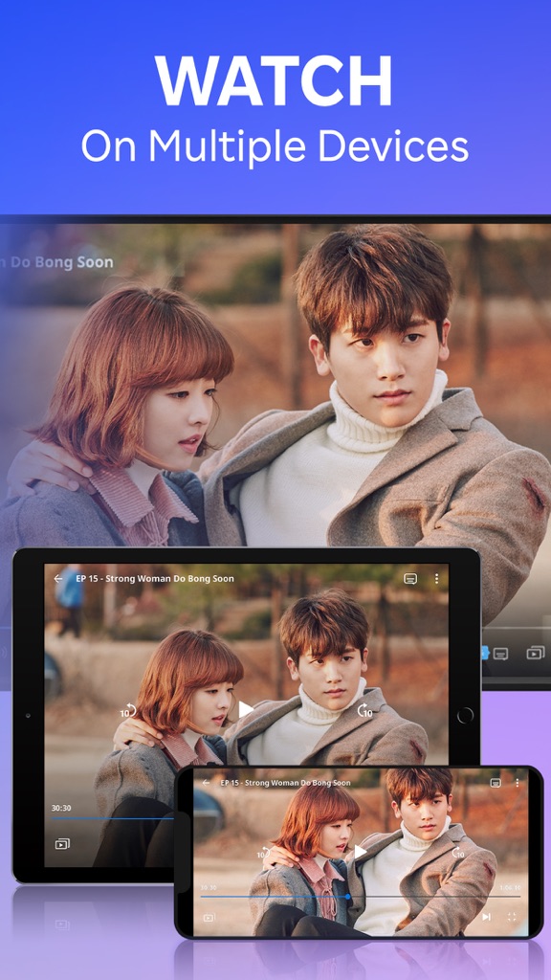Open the three-dot menu on phone player

coord(518,783)
